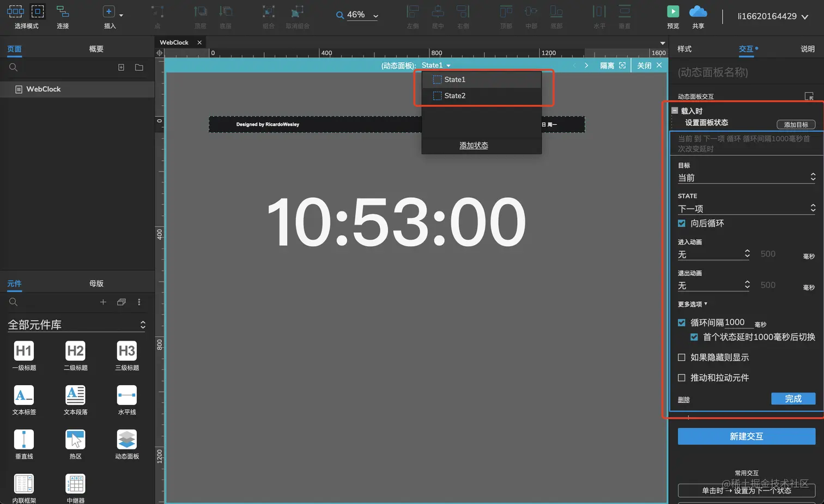Collapse the 载入时 interaction event

[675, 111]
